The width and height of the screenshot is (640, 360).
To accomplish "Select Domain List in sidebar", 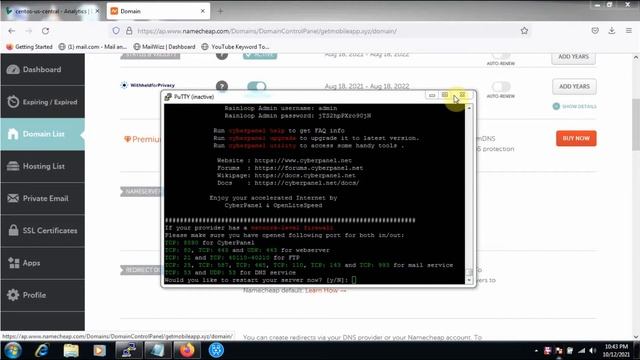I will [42, 134].
